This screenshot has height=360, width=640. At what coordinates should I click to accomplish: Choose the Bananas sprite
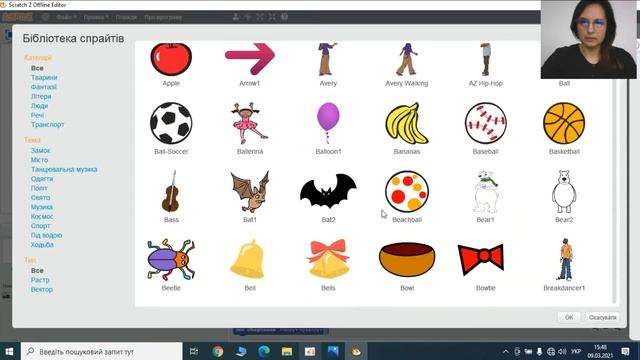point(407,123)
